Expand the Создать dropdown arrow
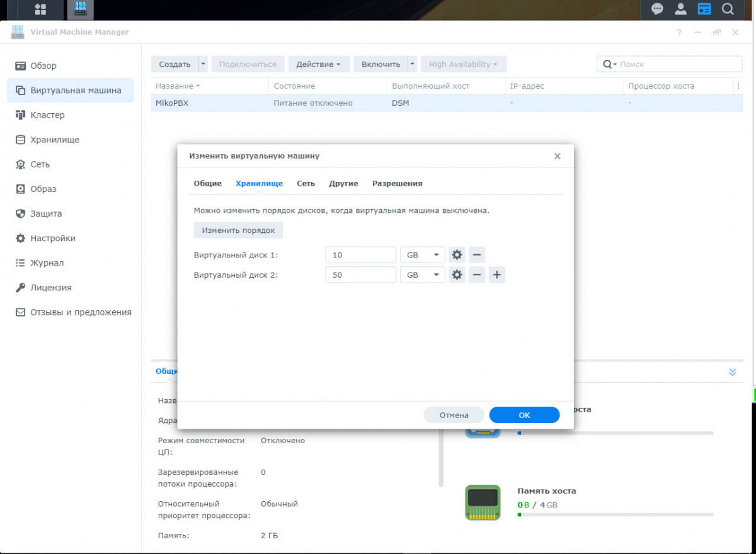The image size is (756, 554). tap(203, 64)
